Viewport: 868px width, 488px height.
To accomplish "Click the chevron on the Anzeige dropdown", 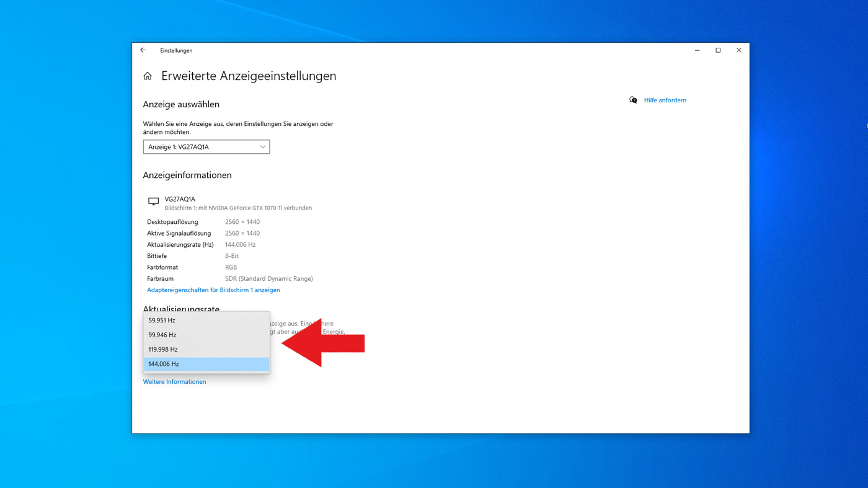I will 263,146.
